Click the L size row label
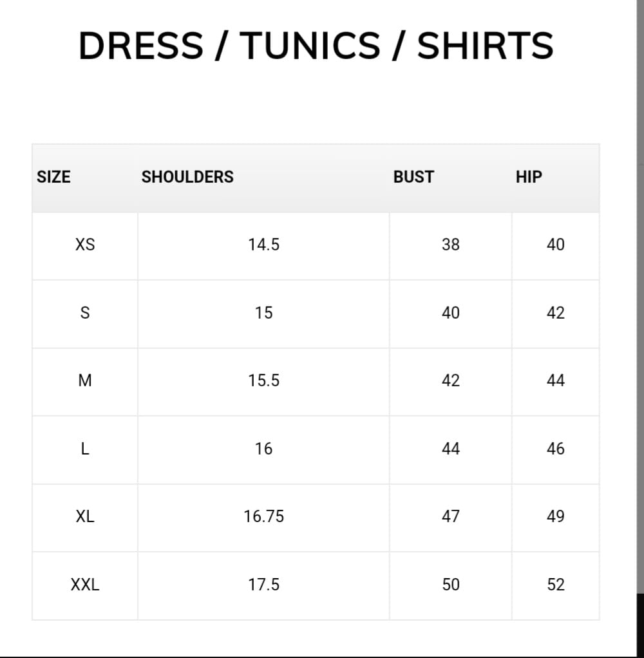 point(85,449)
